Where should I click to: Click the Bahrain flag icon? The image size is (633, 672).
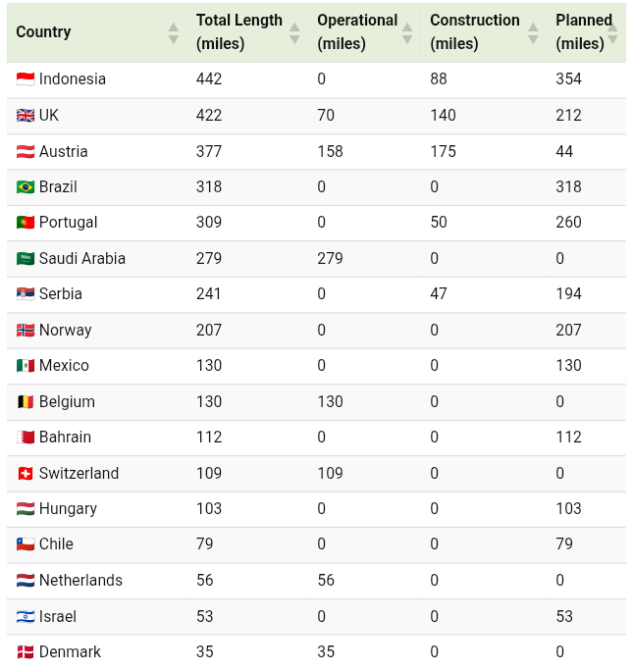point(26,438)
